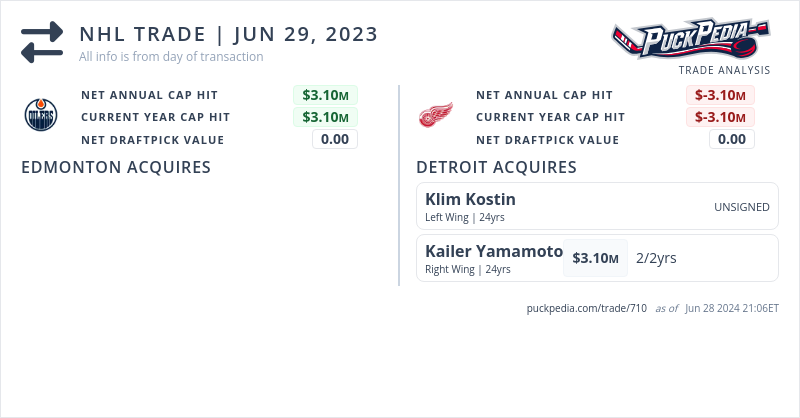This screenshot has height=418, width=800.
Task: Click Yamamoto's 2/2yrs contract term
Action: coord(656,258)
